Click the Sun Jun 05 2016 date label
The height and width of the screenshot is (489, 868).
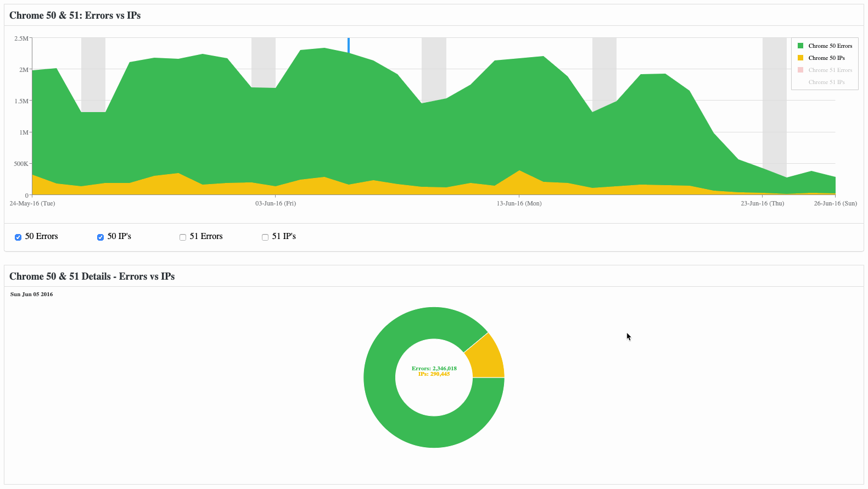pyautogui.click(x=32, y=294)
